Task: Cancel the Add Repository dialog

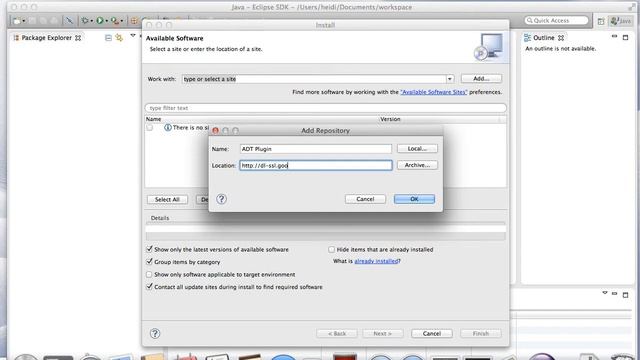Action: point(365,199)
